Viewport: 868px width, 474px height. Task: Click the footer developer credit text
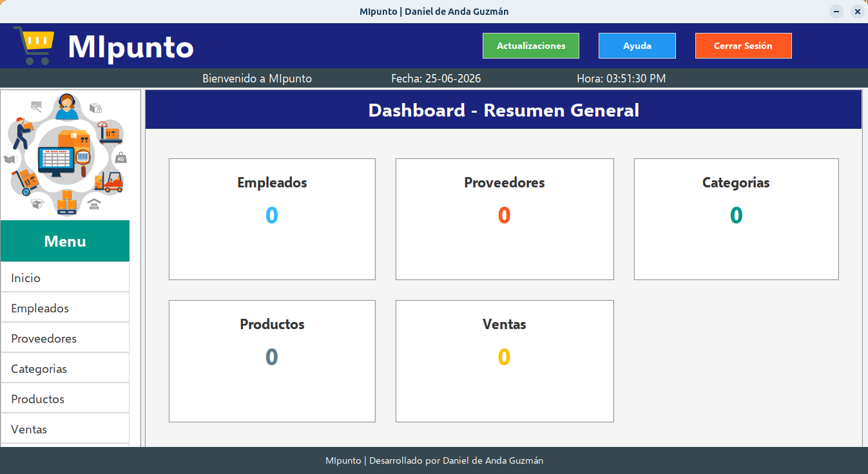[434, 460]
